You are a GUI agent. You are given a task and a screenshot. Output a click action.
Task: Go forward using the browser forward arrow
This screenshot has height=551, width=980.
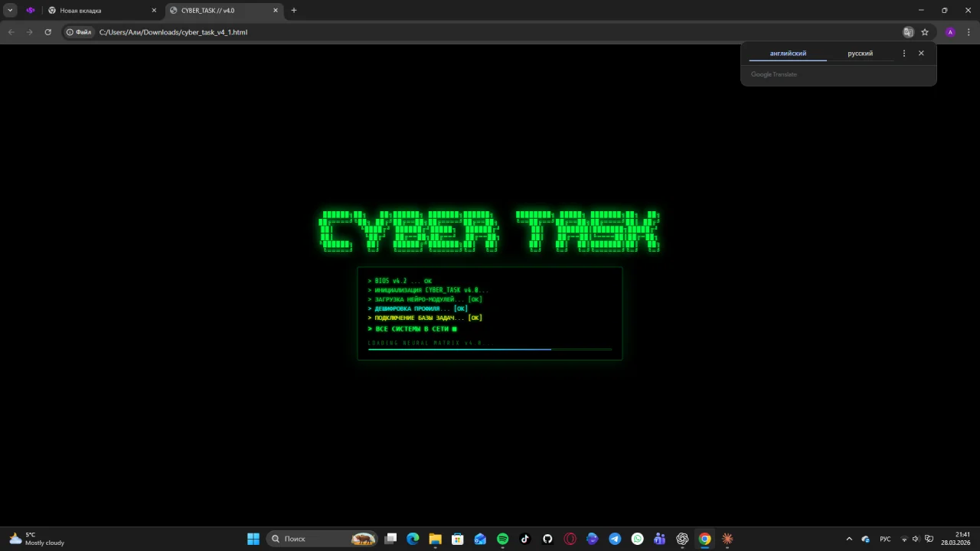click(29, 32)
